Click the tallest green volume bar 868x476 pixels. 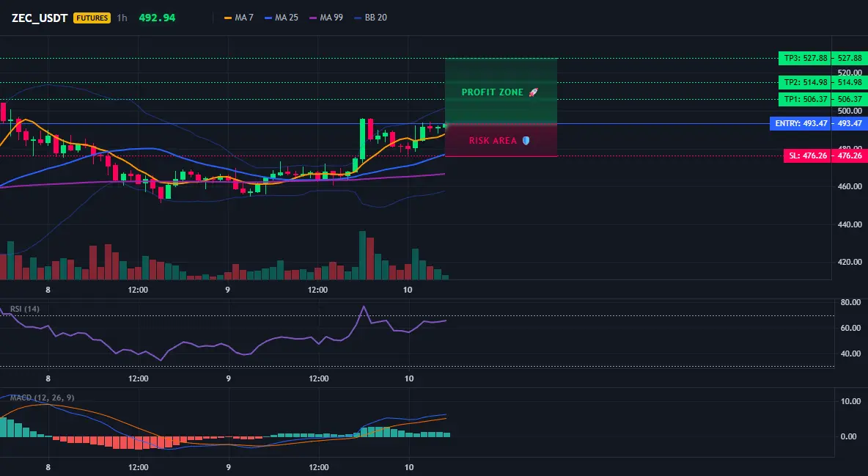[363, 255]
